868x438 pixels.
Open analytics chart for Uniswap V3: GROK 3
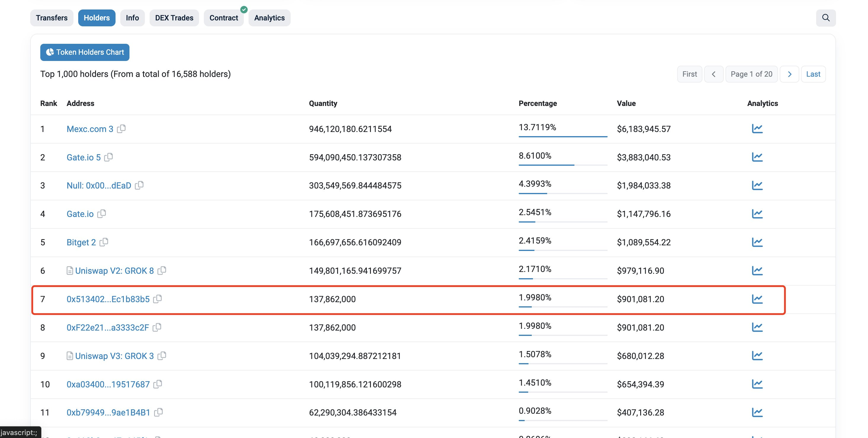[x=757, y=356]
